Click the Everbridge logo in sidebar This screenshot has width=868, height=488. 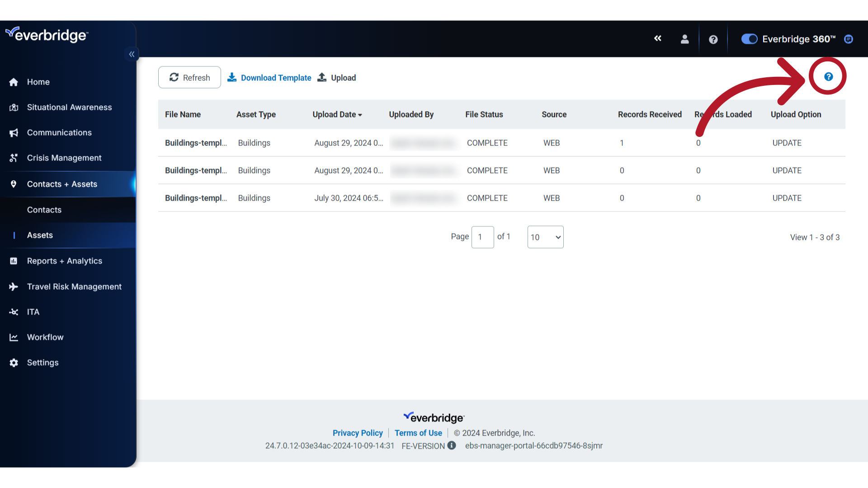pyautogui.click(x=47, y=34)
